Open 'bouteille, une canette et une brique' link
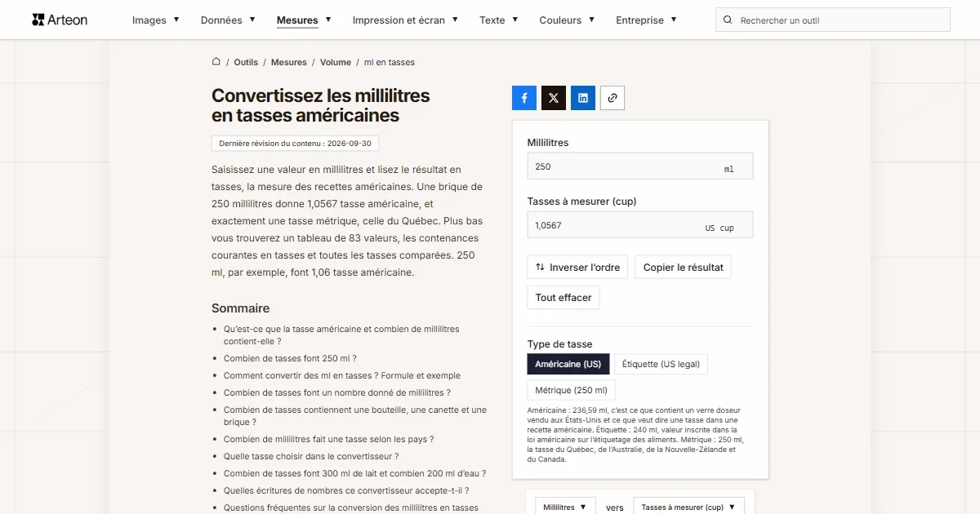Image resolution: width=980 pixels, height=514 pixels. (355, 416)
